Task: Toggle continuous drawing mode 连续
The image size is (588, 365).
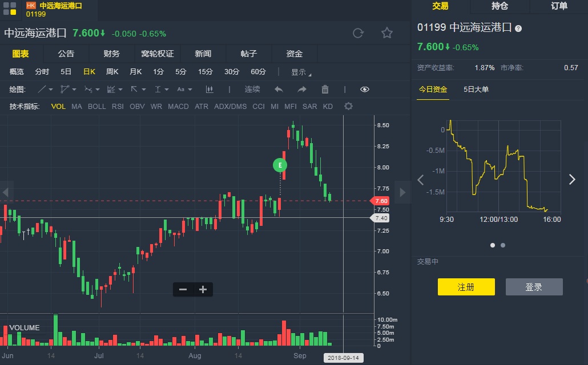Action: coord(252,90)
